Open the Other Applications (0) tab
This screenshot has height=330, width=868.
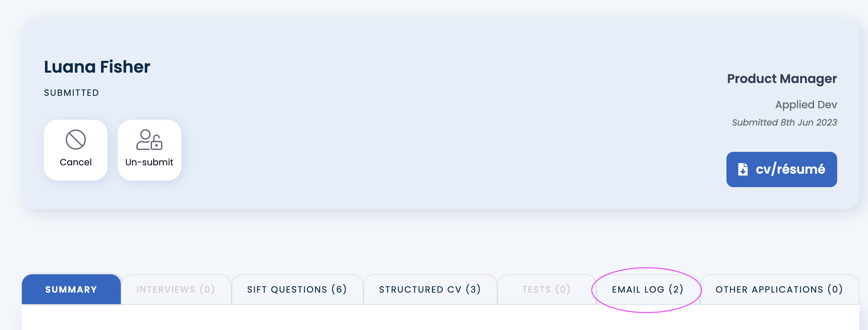(779, 290)
